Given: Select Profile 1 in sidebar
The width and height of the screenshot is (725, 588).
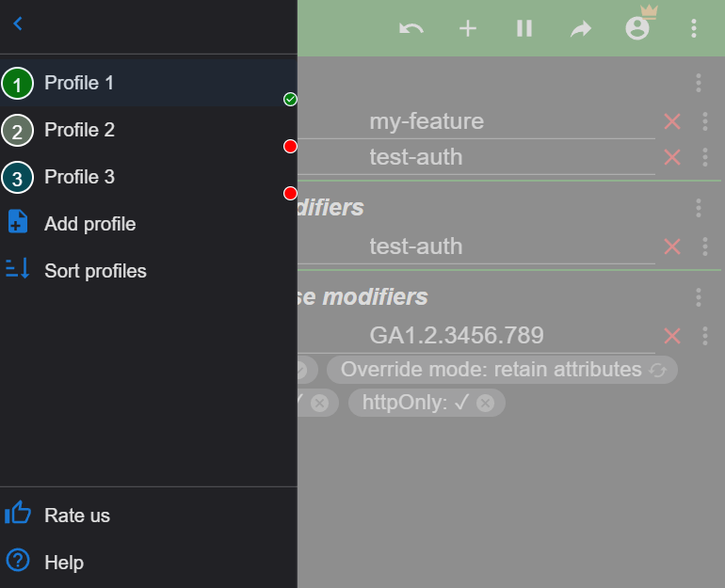Looking at the screenshot, I should pyautogui.click(x=79, y=83).
